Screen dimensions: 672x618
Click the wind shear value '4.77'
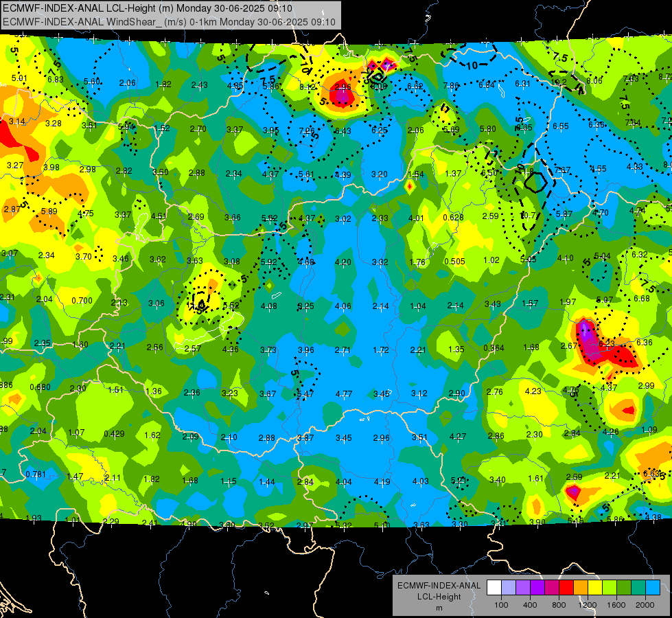[x=344, y=393]
